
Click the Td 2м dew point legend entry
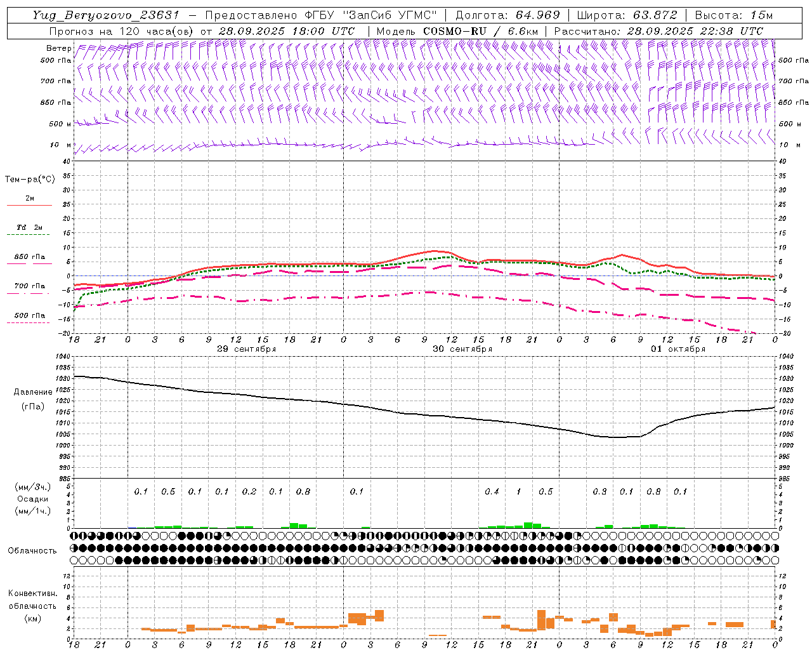30,227
